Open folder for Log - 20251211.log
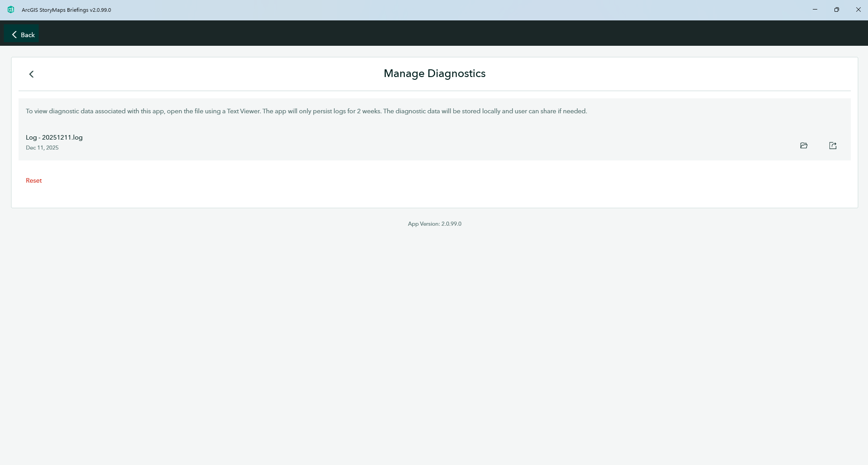This screenshot has height=465, width=868. coord(804,145)
